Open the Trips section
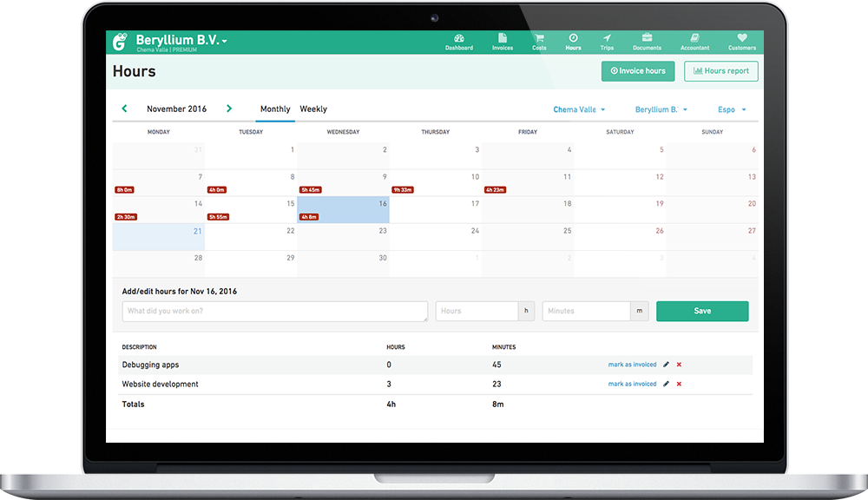The image size is (868, 500). coord(607,42)
